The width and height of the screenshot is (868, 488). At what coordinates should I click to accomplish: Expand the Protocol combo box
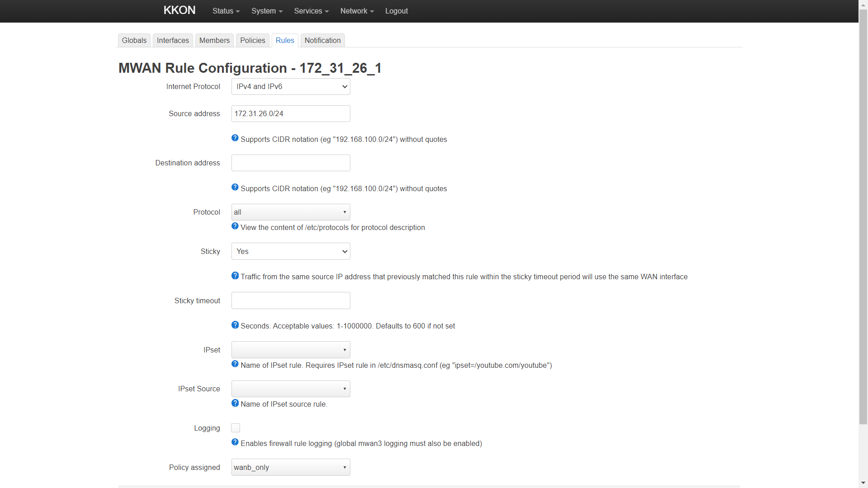click(291, 212)
